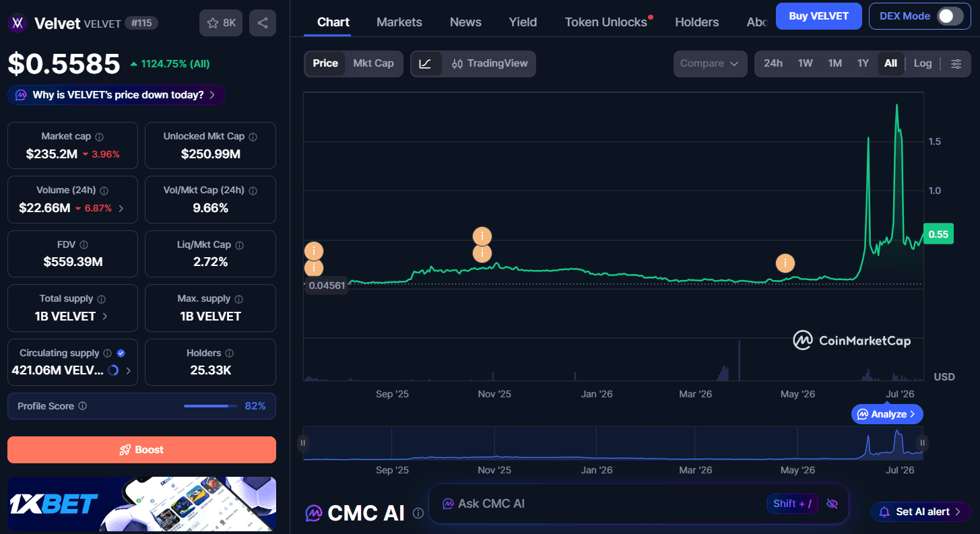The image size is (980, 534).
Task: Click the share icon next to watchlist
Action: 263,23
